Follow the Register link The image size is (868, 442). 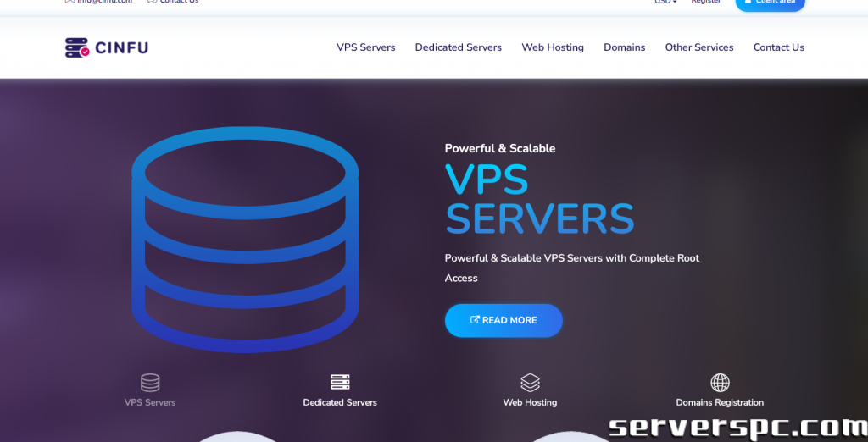tap(706, 3)
